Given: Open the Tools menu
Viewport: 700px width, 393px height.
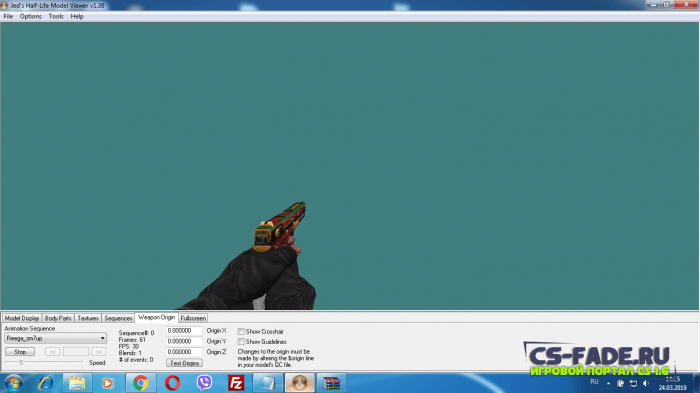Looking at the screenshot, I should (56, 17).
